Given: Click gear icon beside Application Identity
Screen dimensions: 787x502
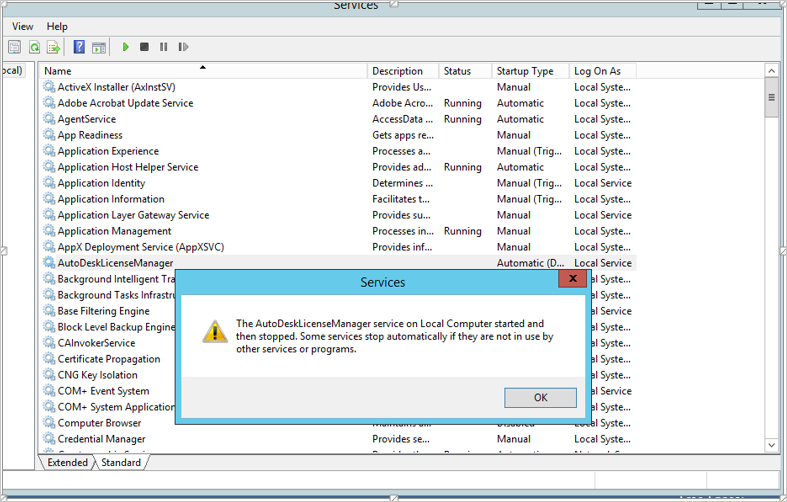Looking at the screenshot, I should point(49,183).
